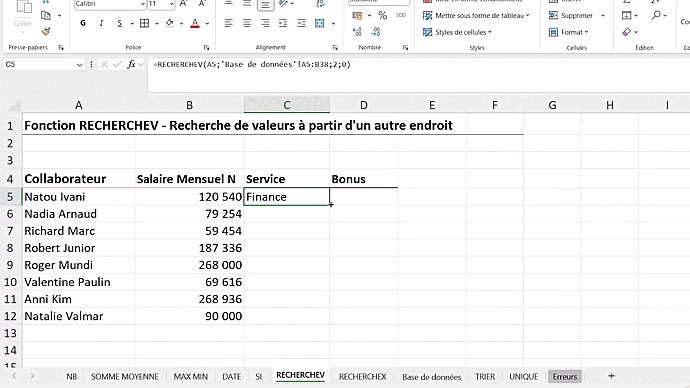
Task: Apply fill color bucket
Action: tap(169, 23)
